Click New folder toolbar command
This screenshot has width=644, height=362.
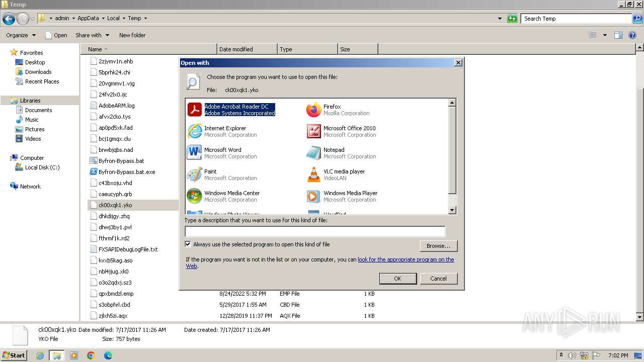tap(132, 35)
